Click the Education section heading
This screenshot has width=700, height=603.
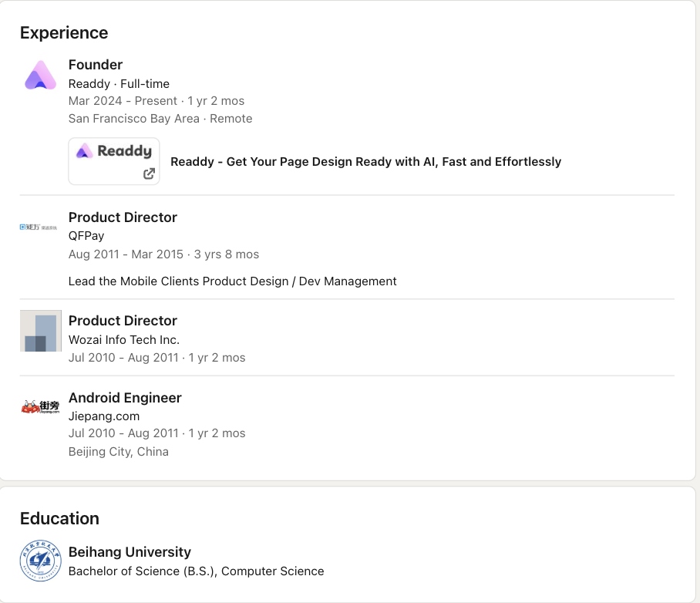pos(59,519)
